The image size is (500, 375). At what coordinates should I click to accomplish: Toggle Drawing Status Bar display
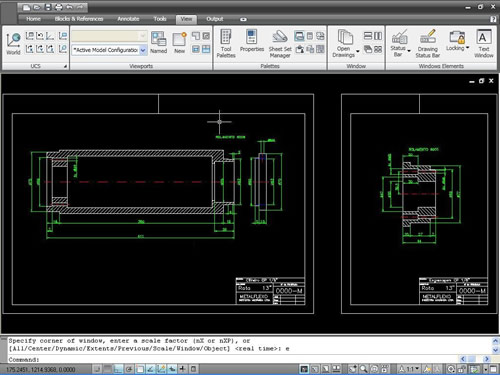[427, 43]
